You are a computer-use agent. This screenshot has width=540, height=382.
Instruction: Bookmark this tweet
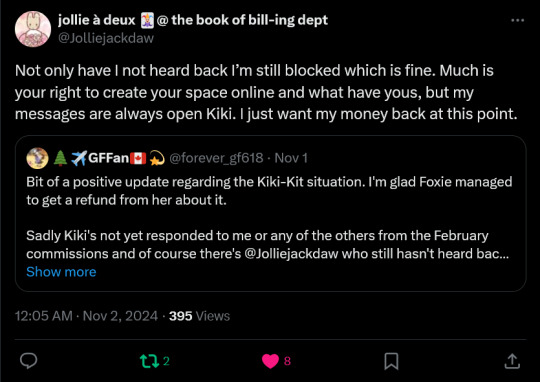click(391, 361)
